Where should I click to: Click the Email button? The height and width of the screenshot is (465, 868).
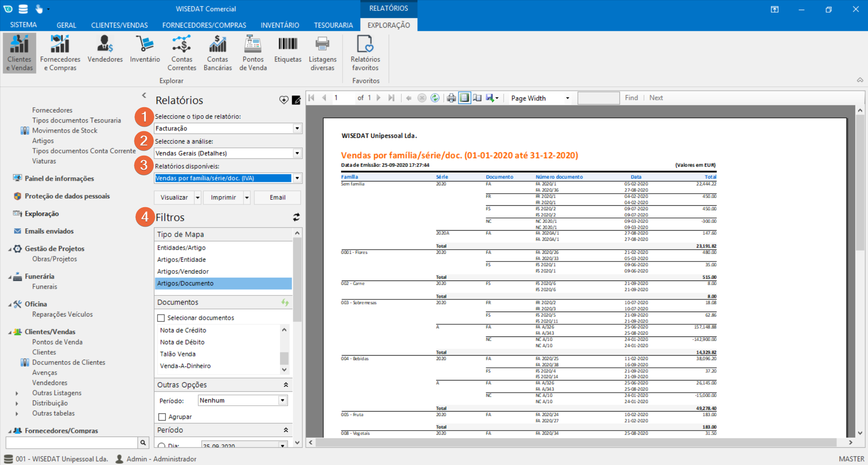click(277, 198)
